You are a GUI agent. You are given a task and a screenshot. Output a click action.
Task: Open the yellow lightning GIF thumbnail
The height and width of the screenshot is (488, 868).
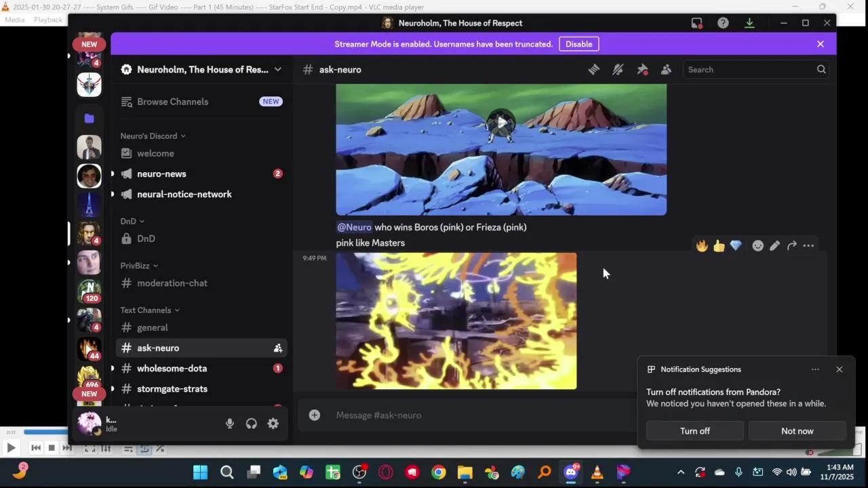(x=456, y=321)
